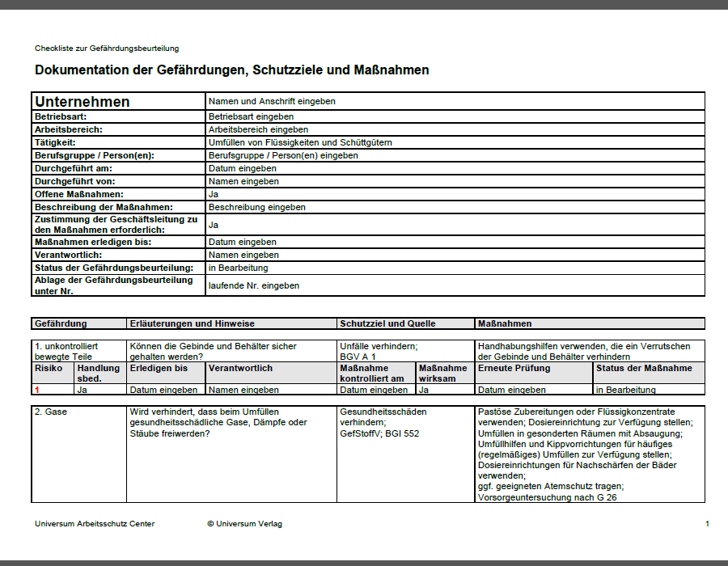Image resolution: width=728 pixels, height=566 pixels.
Task: Select the Tätigkeit field 'Umfüllen von Flüssigkeiten'
Action: (455, 142)
